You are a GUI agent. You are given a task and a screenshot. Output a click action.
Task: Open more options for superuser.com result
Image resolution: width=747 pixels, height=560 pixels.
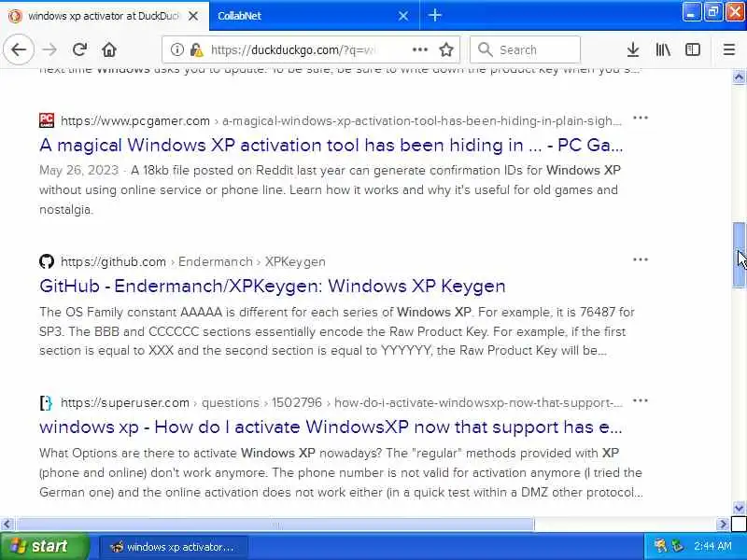pos(641,400)
